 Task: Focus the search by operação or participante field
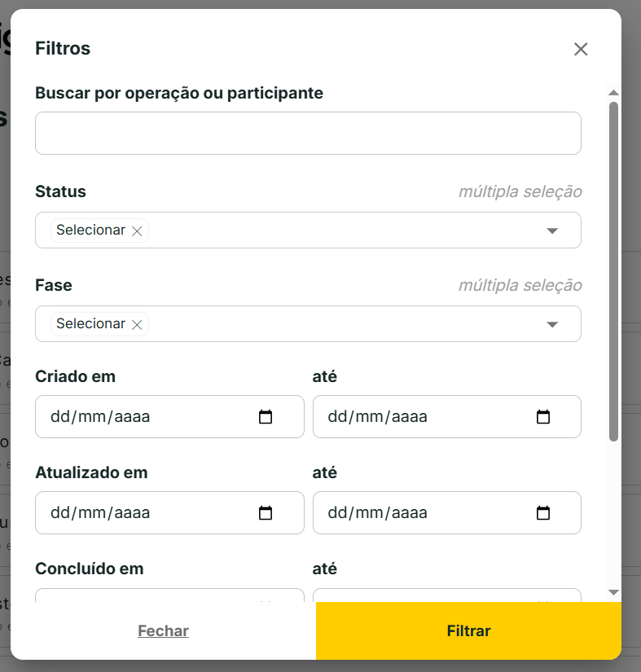tap(308, 134)
